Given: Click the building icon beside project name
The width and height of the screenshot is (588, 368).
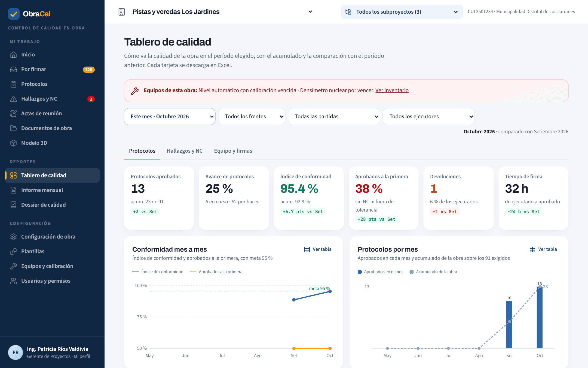Looking at the screenshot, I should coord(122,12).
